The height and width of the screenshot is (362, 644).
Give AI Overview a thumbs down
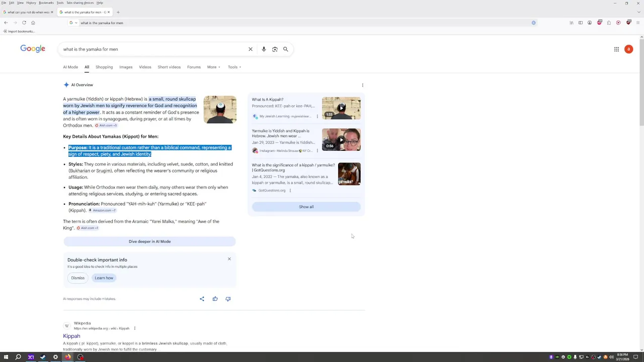pos(228,299)
